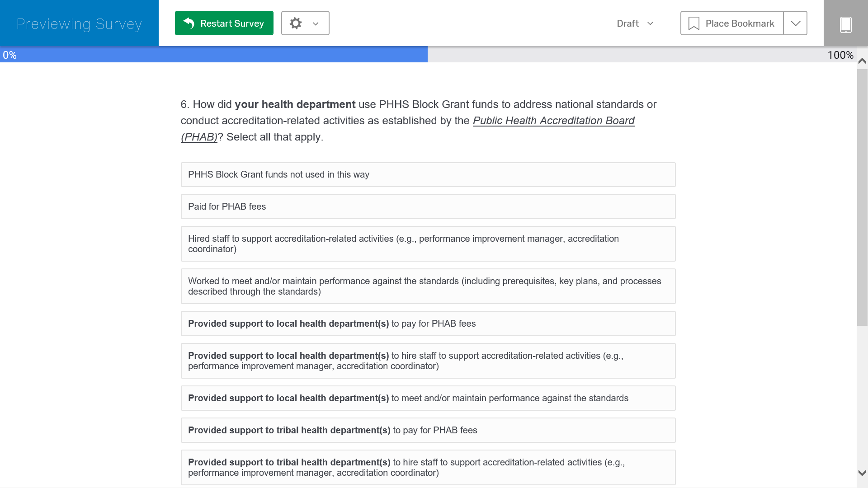Open Public Health Accreditation Board link
This screenshot has width=868, height=488.
tap(553, 121)
